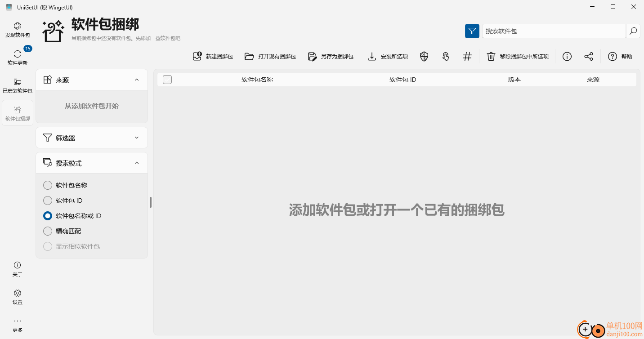Click the blue filter funnel button
The width and height of the screenshot is (644, 339).
472,31
